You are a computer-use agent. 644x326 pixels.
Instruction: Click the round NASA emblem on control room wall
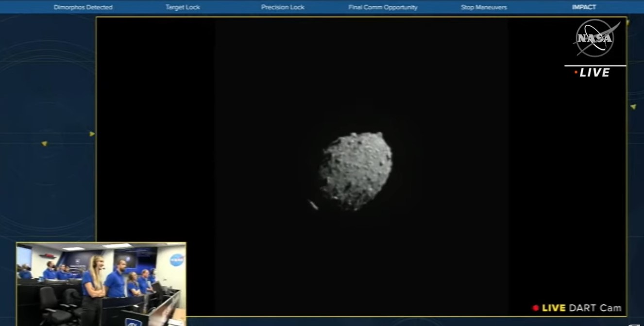(176, 260)
